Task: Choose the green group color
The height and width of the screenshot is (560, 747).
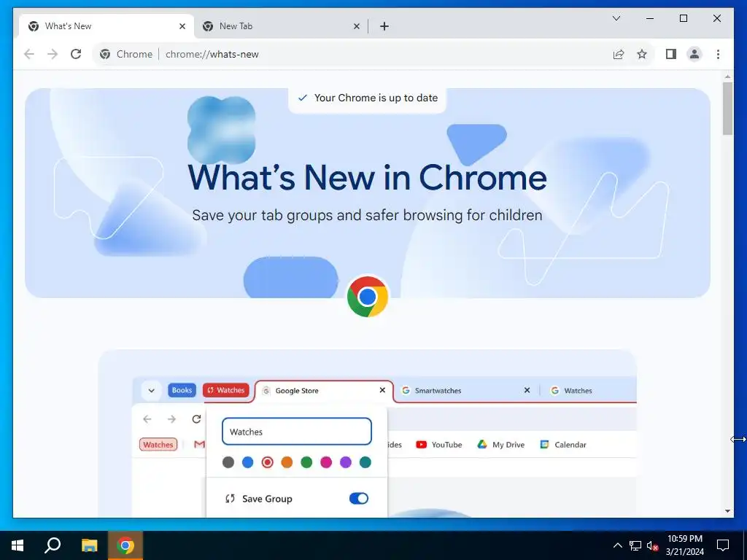Action: tap(306, 462)
